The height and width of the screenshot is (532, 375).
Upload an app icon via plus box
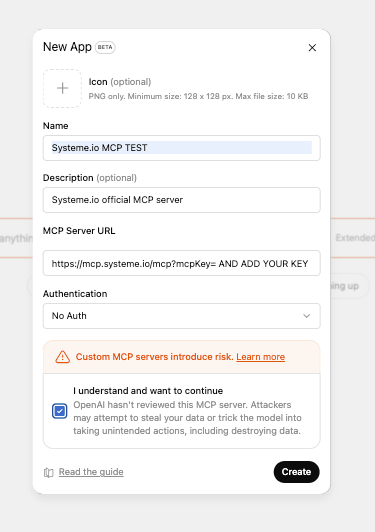pyautogui.click(x=62, y=88)
